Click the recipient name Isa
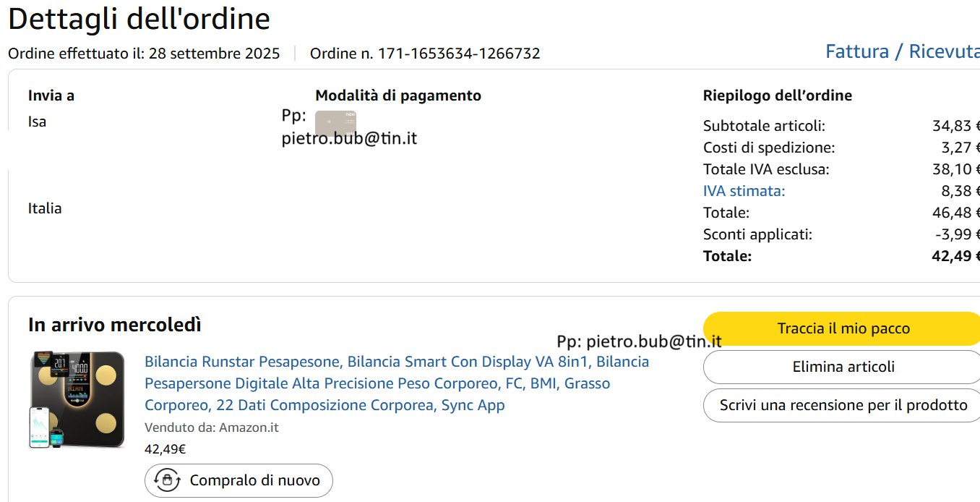980x502 pixels. tap(37, 122)
